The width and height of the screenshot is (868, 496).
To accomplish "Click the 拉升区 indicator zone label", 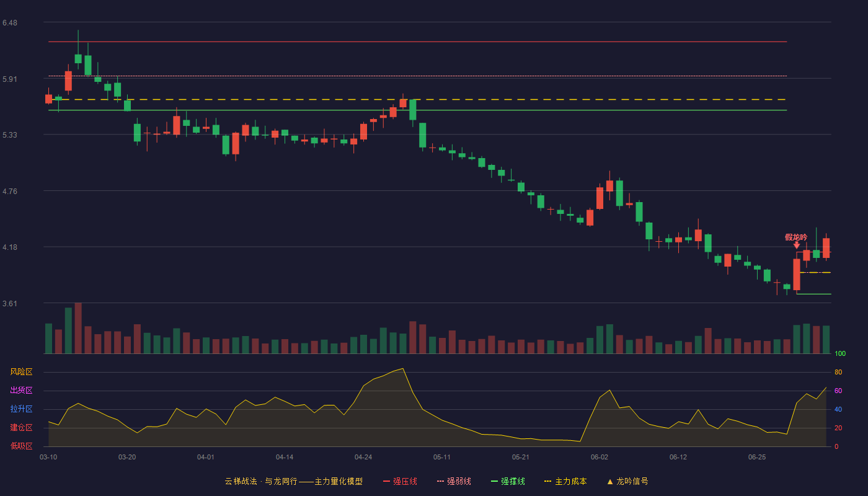I will 21,409.
